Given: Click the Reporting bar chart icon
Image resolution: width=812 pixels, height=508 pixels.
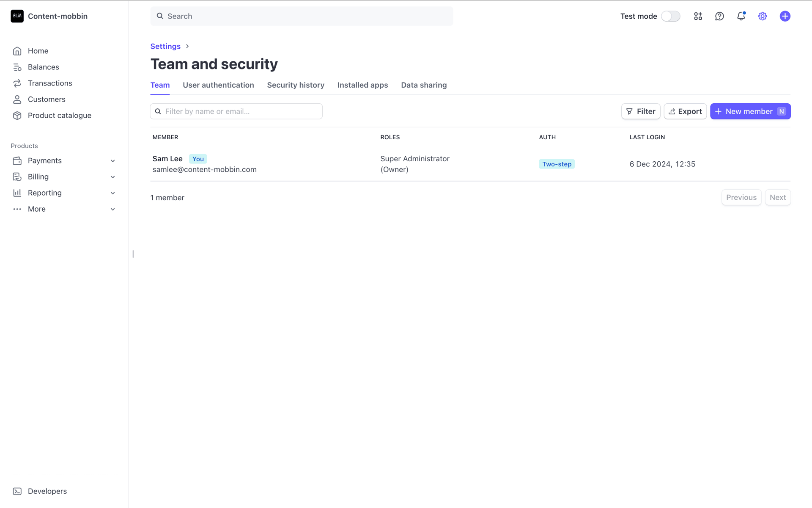Looking at the screenshot, I should [x=17, y=193].
